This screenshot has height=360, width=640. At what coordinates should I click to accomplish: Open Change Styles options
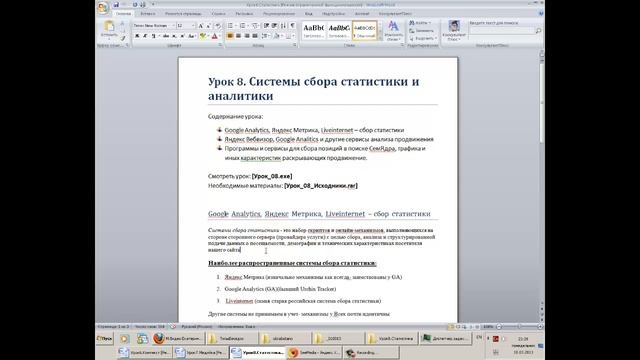[x=393, y=31]
